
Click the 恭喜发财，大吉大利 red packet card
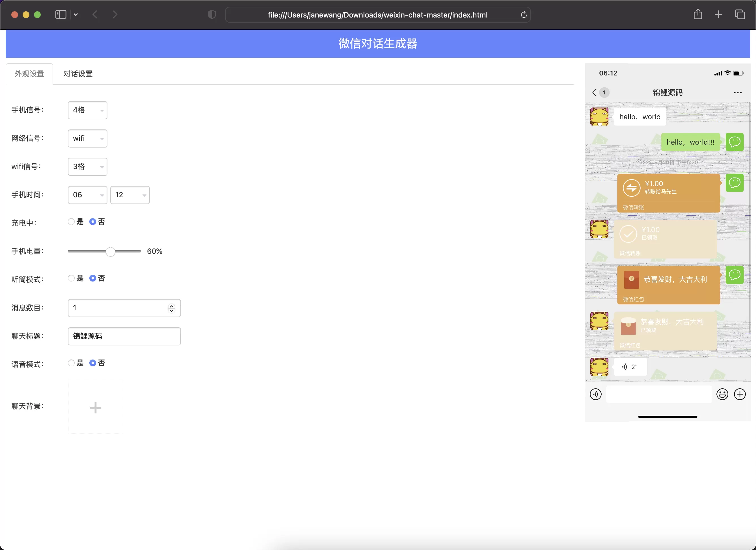click(x=668, y=285)
